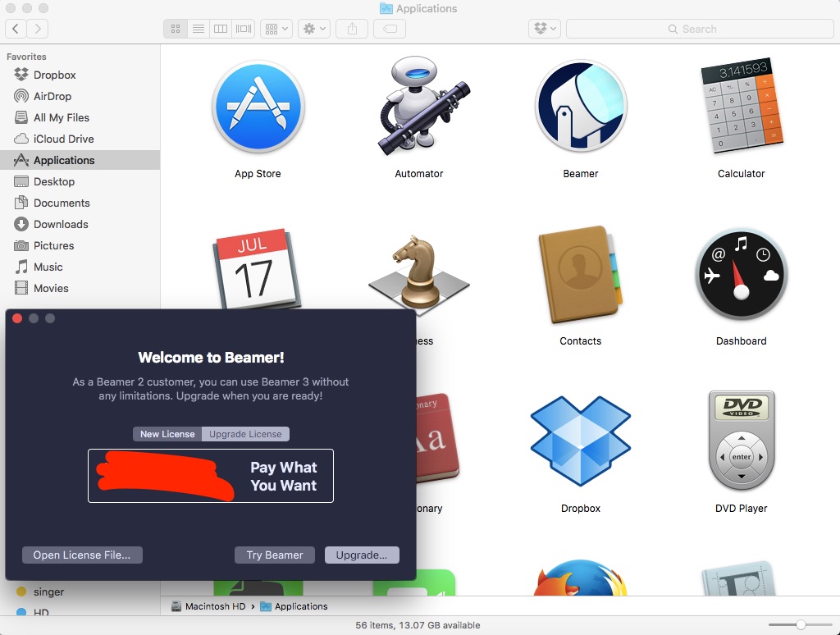Click the Finder Search field
Screen dimensions: 840x635
(x=700, y=29)
